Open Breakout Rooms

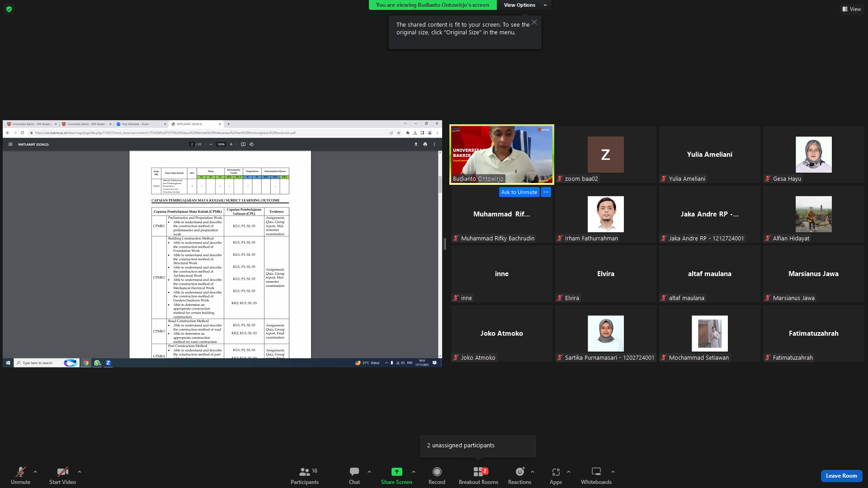478,475
